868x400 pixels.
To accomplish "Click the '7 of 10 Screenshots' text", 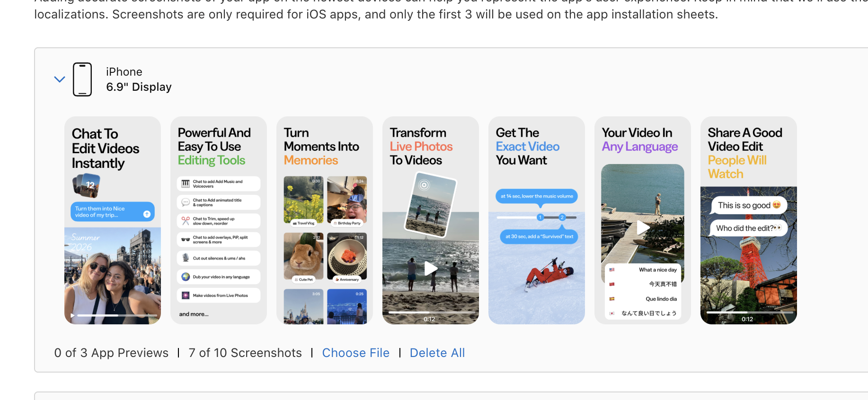I will pyautogui.click(x=245, y=353).
